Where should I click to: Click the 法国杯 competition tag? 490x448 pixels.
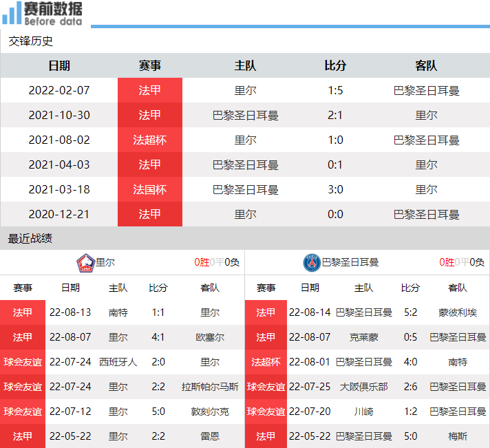point(150,189)
